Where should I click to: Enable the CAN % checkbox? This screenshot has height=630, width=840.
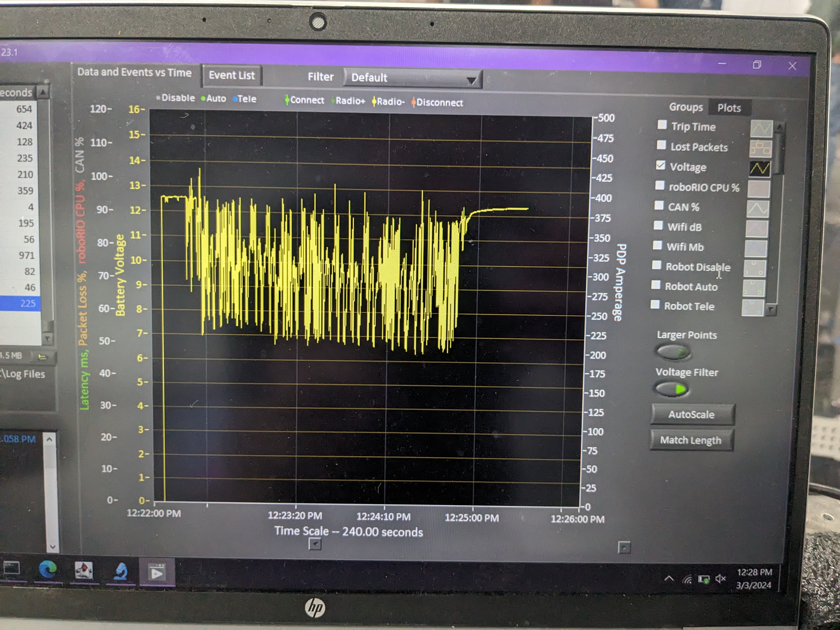tap(659, 205)
